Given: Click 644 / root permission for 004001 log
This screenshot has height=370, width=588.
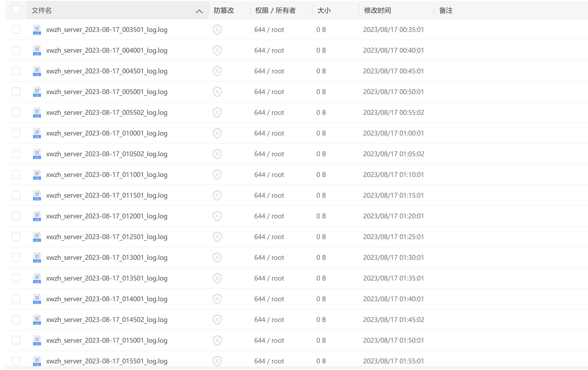Looking at the screenshot, I should [269, 50].
